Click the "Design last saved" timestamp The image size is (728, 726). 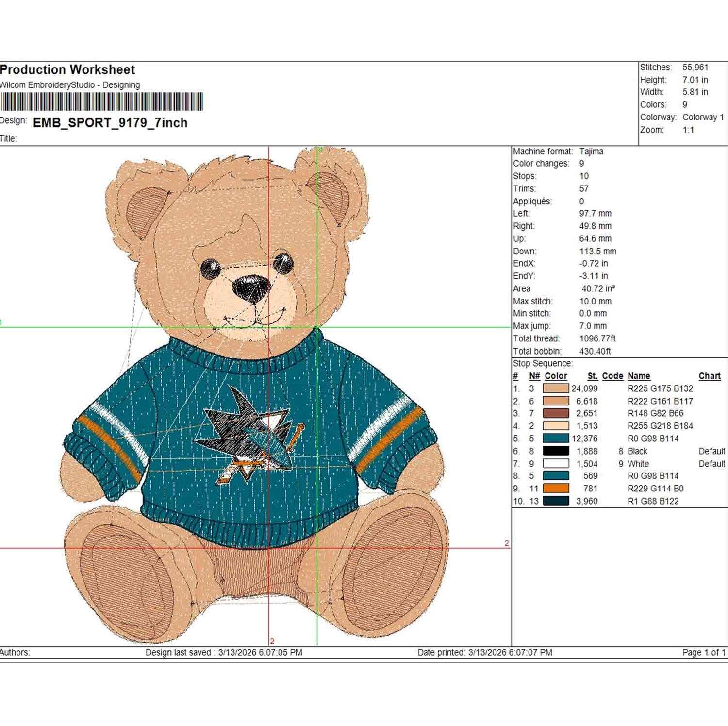pyautogui.click(x=224, y=653)
